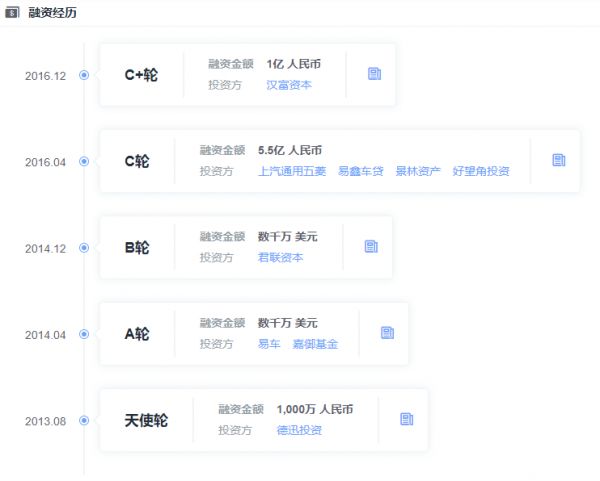Click the date label 2016.12
This screenshot has height=481, width=600.
point(46,76)
